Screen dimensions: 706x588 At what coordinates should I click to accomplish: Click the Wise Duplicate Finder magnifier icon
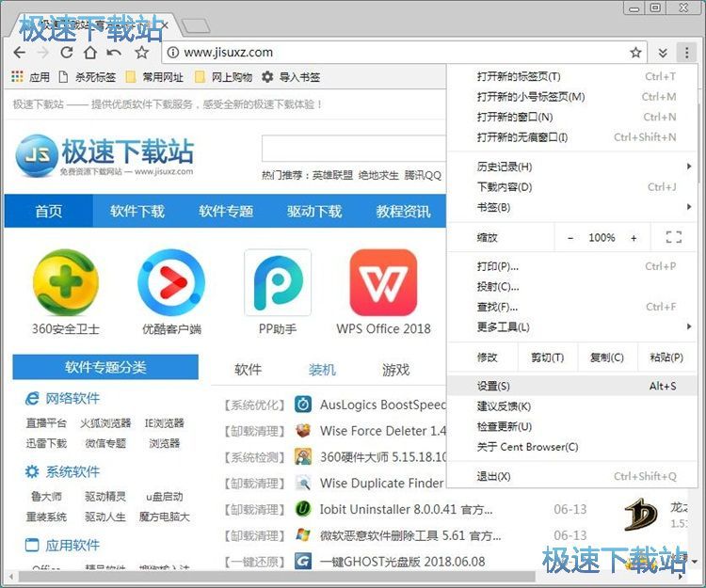303,484
